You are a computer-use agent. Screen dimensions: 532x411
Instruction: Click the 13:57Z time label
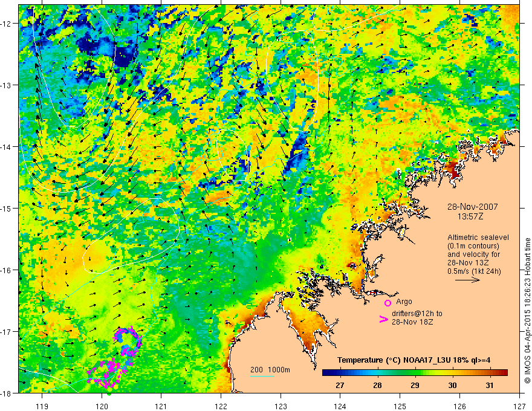470,216
